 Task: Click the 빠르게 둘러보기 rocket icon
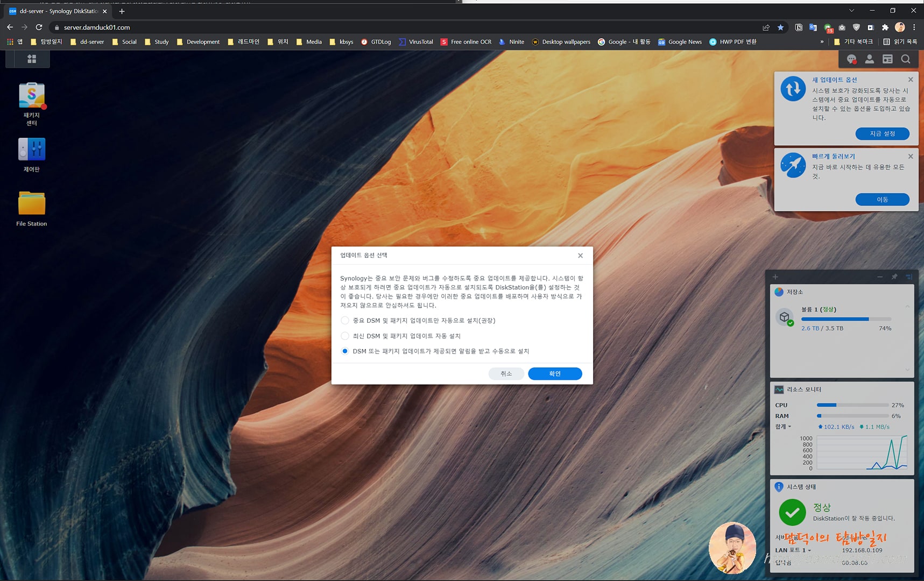click(x=793, y=165)
